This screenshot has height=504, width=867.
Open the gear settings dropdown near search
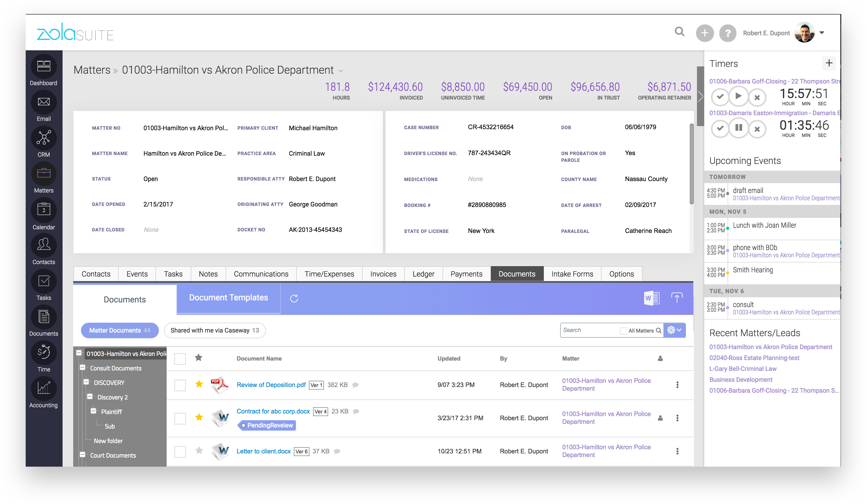[x=674, y=330]
